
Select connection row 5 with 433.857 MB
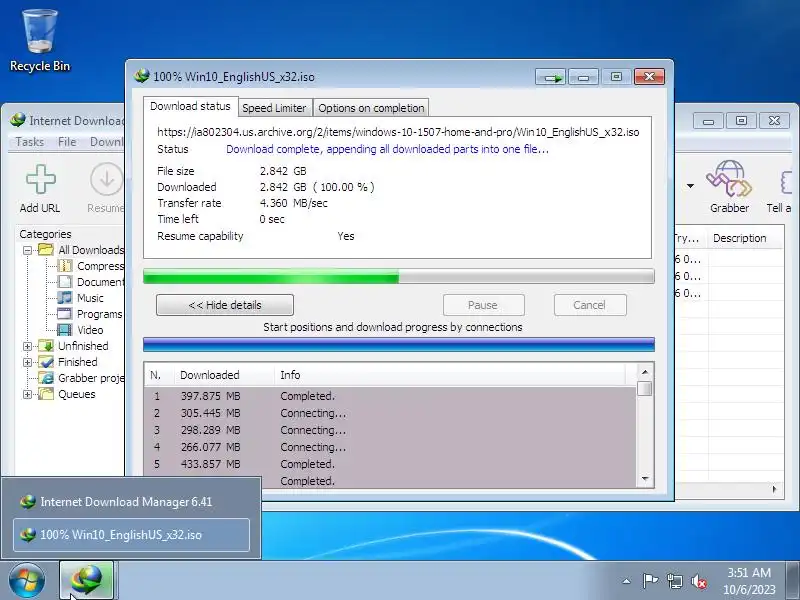[x=390, y=464]
